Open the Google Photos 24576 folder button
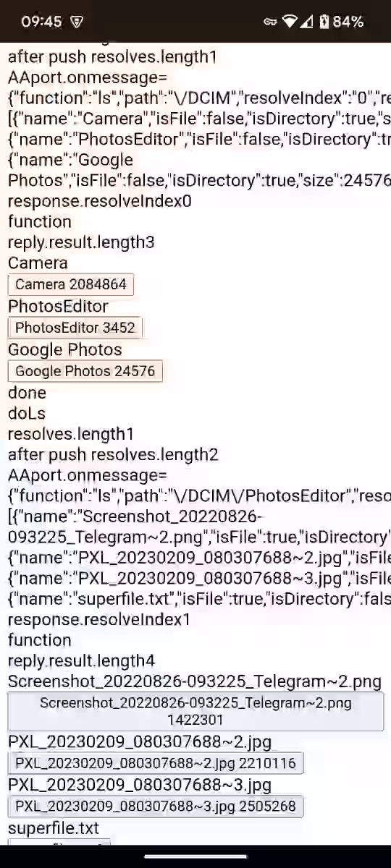Image resolution: width=391 pixels, height=868 pixels. point(85,371)
